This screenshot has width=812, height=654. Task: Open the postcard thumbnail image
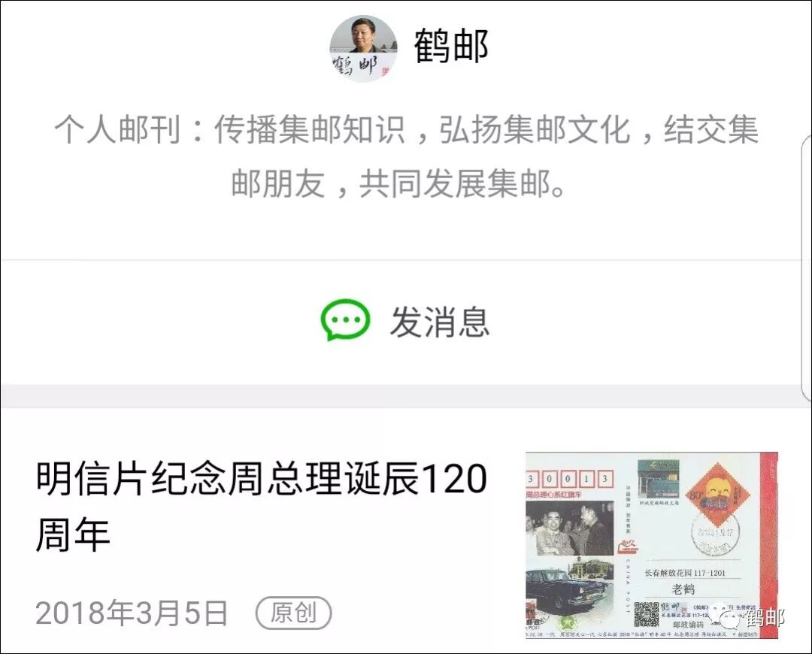coord(652,545)
